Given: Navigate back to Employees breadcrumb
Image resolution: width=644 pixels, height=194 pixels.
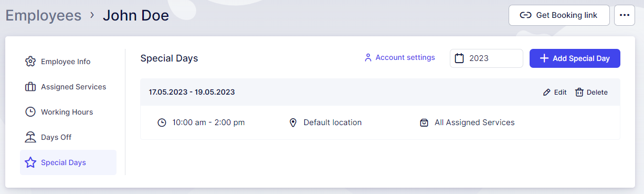Looking at the screenshot, I should tap(44, 15).
